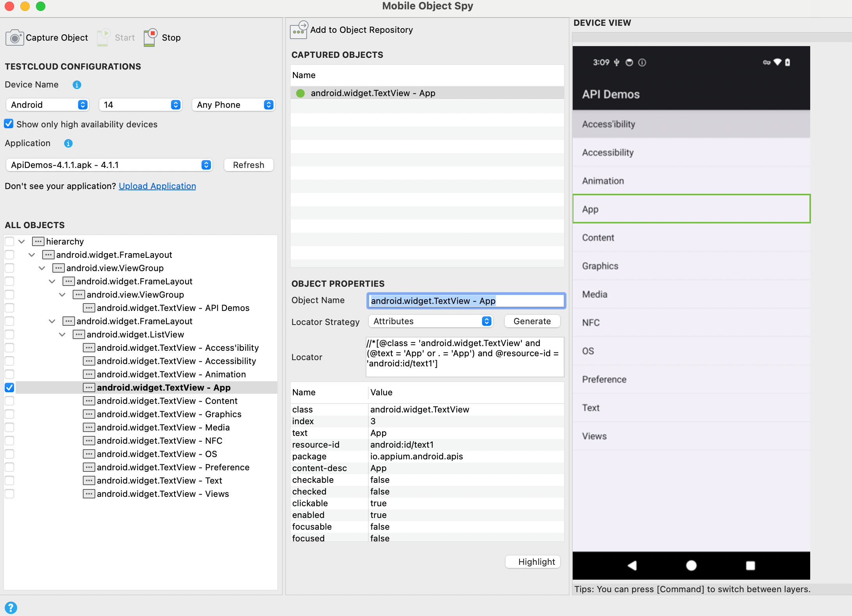Open the Locator Strategy Attributes dropdown

[x=430, y=321]
